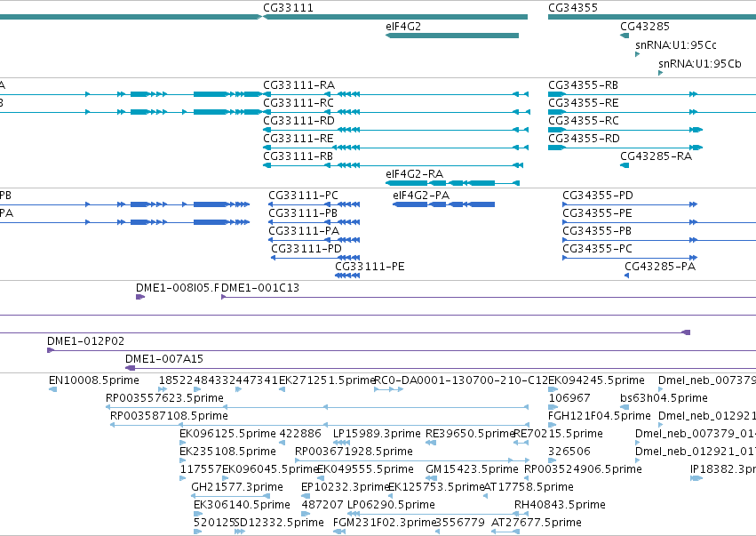Select protein CG33111-PC label
Viewport: 756px width, 536px height.
(303, 196)
